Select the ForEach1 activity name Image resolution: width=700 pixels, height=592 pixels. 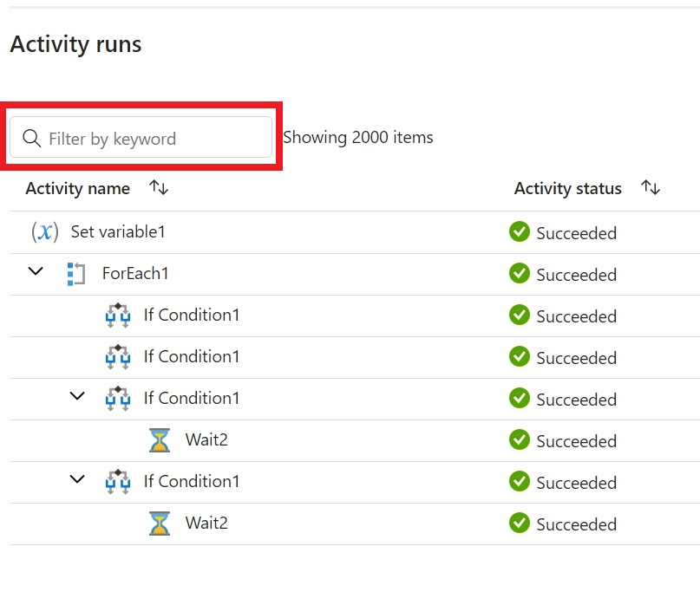[135, 274]
